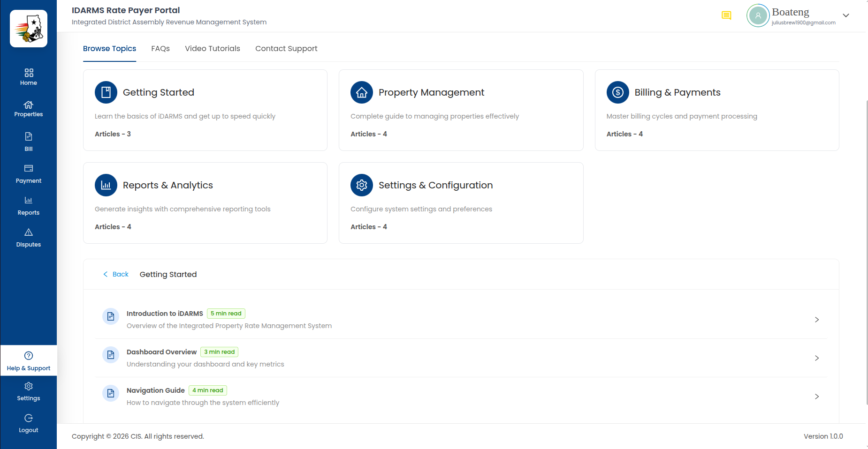
Task: Click the IDARMS logo
Action: (29, 29)
